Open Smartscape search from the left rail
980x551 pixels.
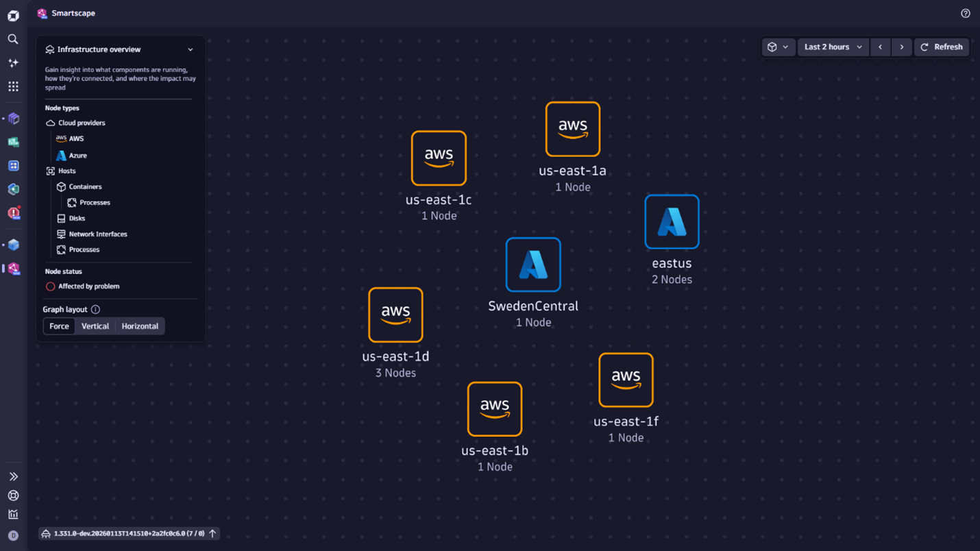[x=12, y=39]
